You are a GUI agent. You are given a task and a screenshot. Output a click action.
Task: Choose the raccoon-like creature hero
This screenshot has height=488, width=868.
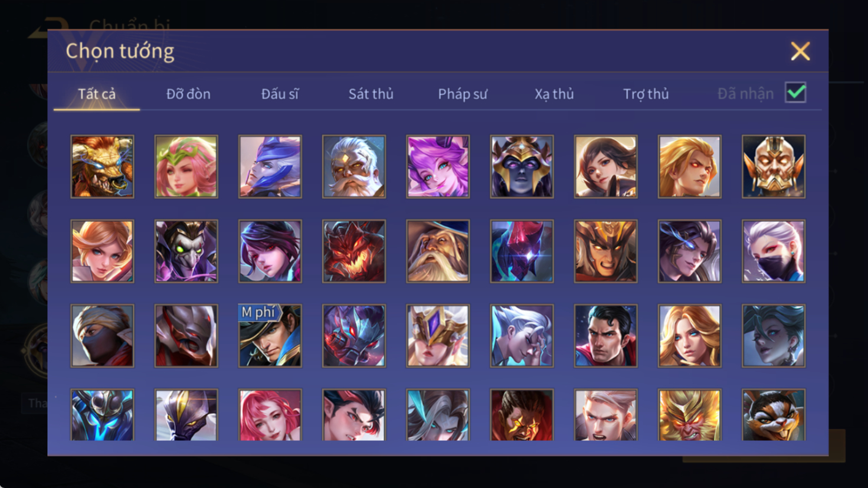[773, 415]
